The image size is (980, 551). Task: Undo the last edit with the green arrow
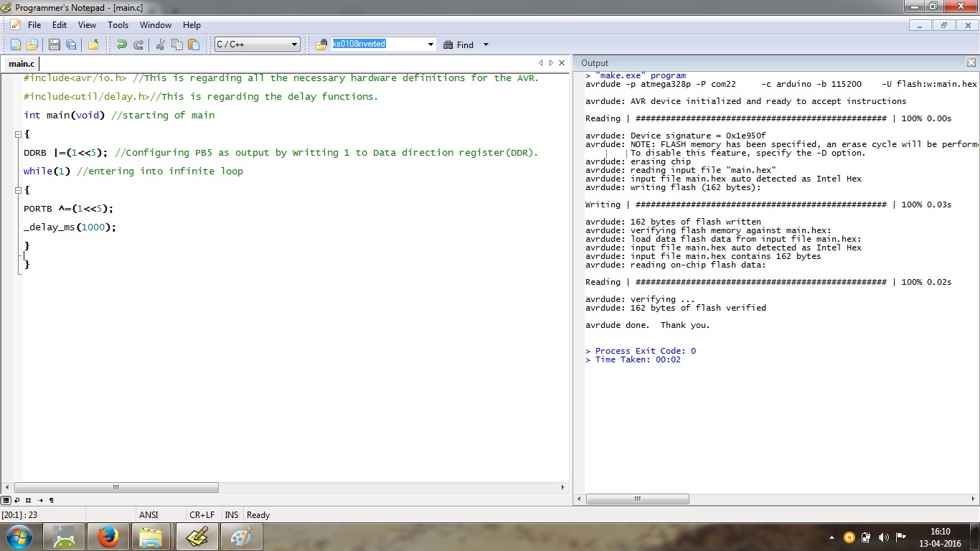122,44
